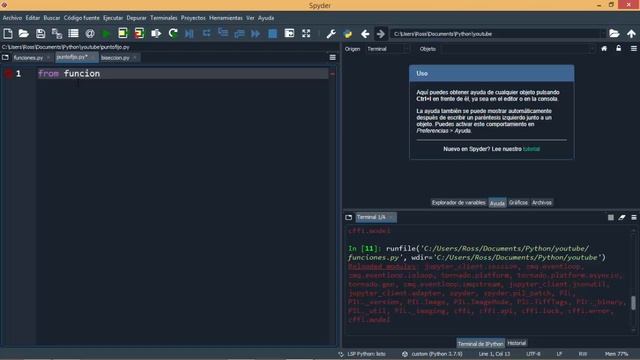Open the Depurar menu
The image size is (640, 360).
136,18
